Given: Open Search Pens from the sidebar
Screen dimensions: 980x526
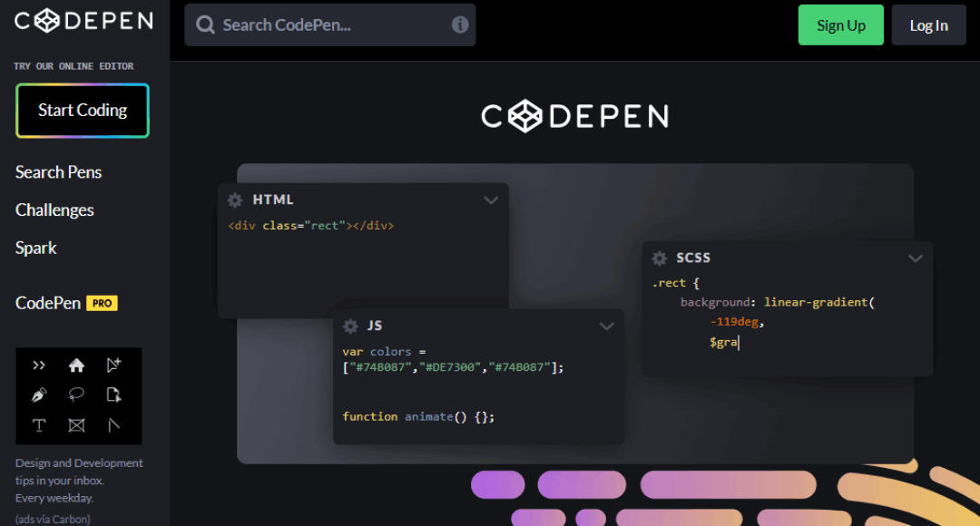Looking at the screenshot, I should pos(58,171).
